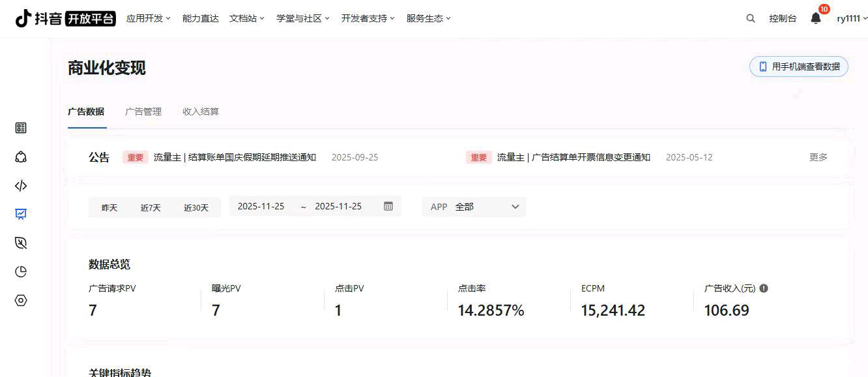This screenshot has width=868, height=377.
Task: Open the pie chart statistics sidebar icon
Action: click(20, 271)
